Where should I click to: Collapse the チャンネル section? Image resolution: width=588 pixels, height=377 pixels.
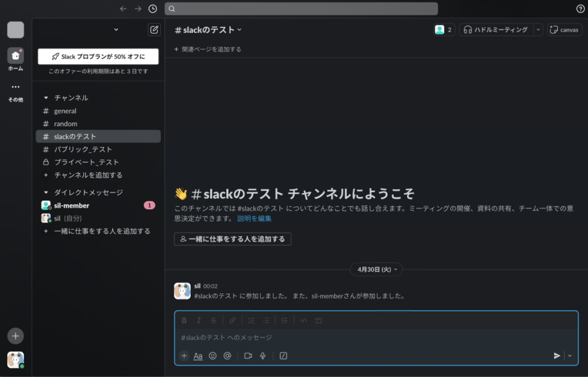pyautogui.click(x=47, y=98)
